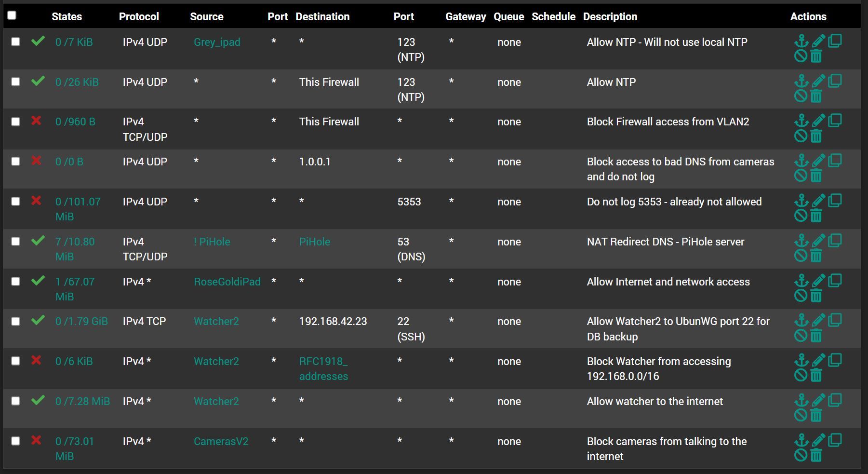Disable the Grey_ipad NTP rule via ban icon

click(801, 56)
